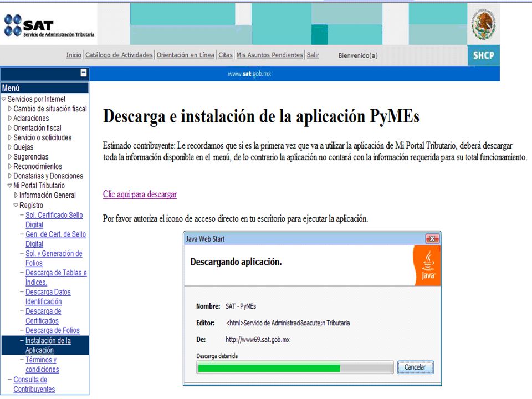Open Descarga de Folios
The image size is (532, 399).
(53, 330)
